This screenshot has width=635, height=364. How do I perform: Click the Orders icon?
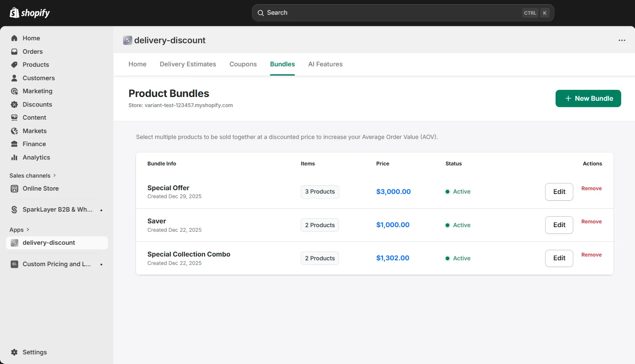coord(14,51)
